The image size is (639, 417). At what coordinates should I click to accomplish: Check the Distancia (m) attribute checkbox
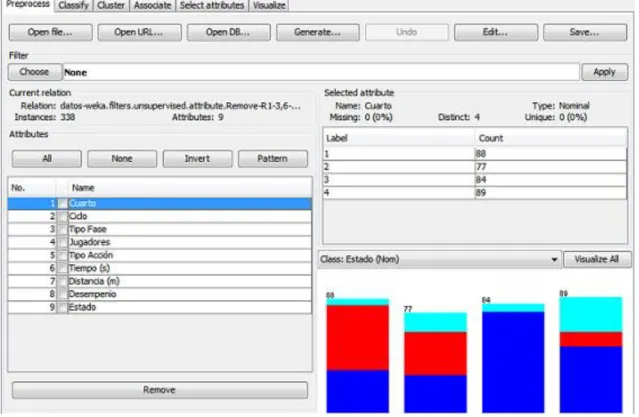[x=62, y=282]
